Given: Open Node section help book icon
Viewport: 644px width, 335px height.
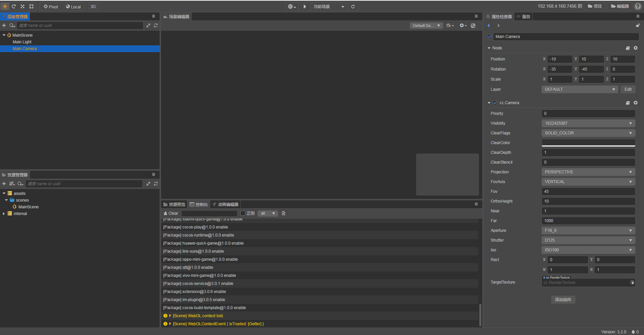Looking at the screenshot, I should (628, 48).
